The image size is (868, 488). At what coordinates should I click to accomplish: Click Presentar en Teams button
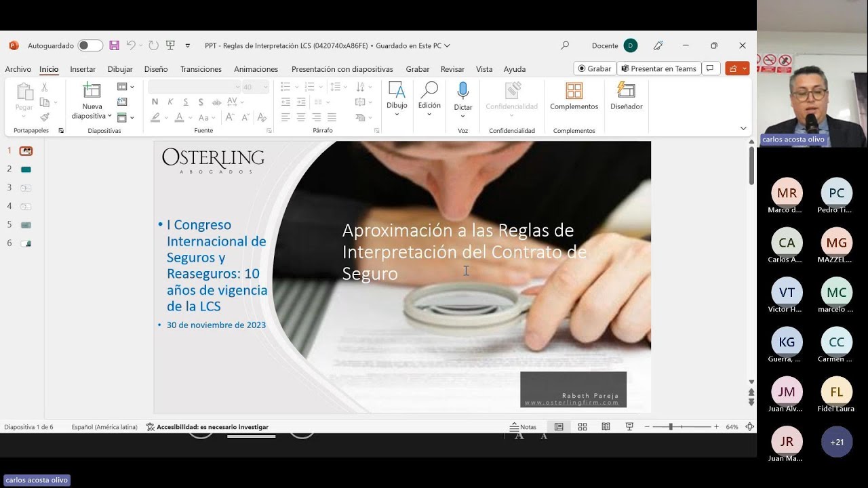(x=659, y=68)
